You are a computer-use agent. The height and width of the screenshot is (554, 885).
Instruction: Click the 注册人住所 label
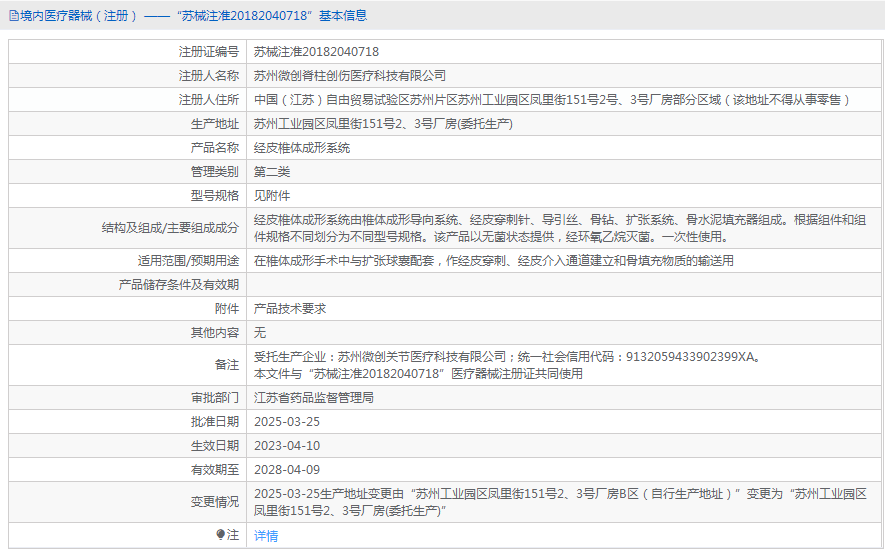click(209, 100)
